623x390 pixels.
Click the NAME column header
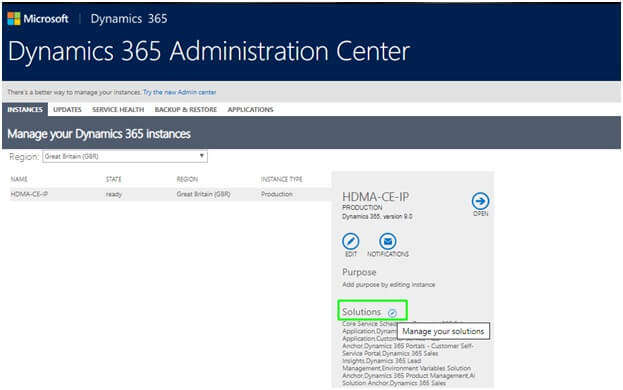pos(19,179)
